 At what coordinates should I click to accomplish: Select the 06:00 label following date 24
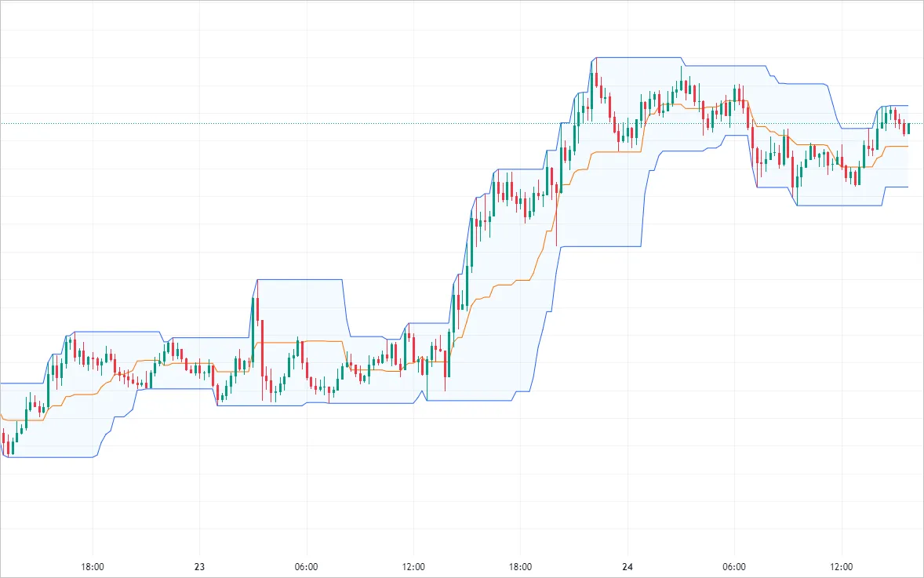pyautogui.click(x=734, y=567)
